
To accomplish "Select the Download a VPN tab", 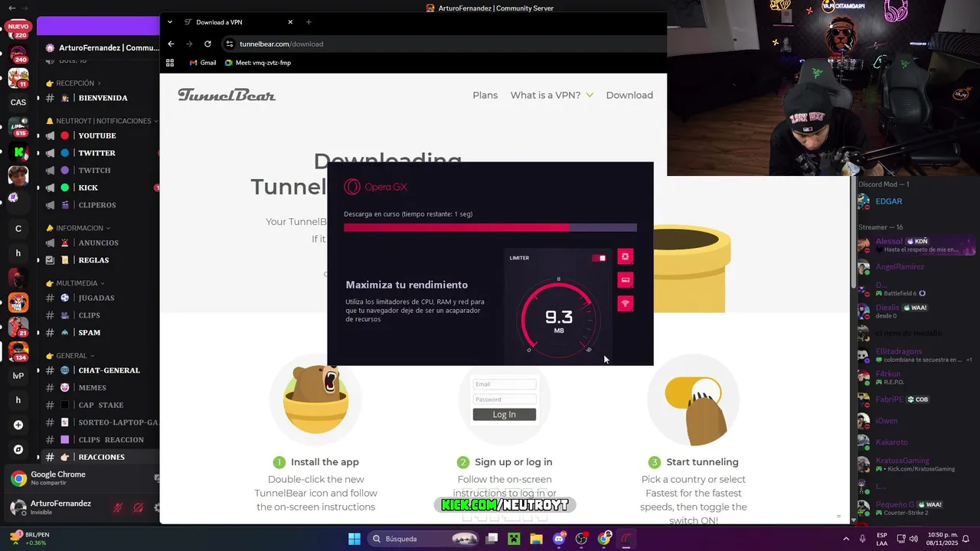I will 237,22.
